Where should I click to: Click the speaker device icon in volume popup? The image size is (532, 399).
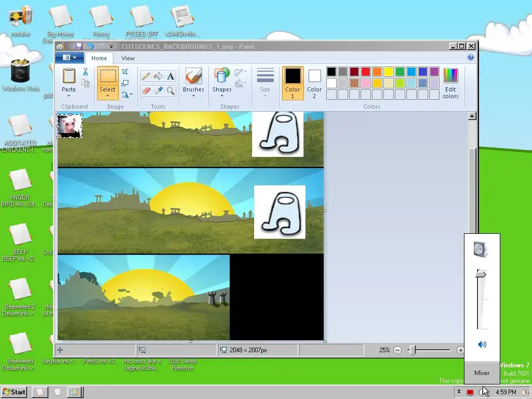pyautogui.click(x=481, y=249)
